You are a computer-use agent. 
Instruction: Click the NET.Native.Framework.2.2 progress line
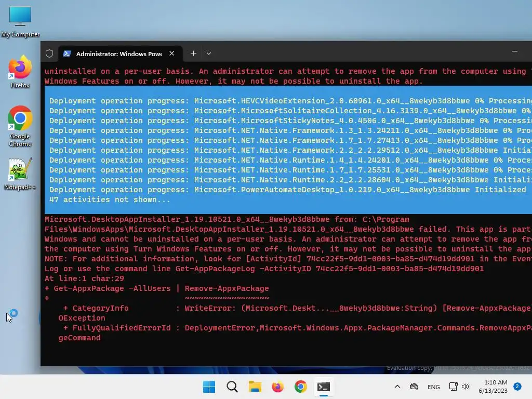point(290,150)
